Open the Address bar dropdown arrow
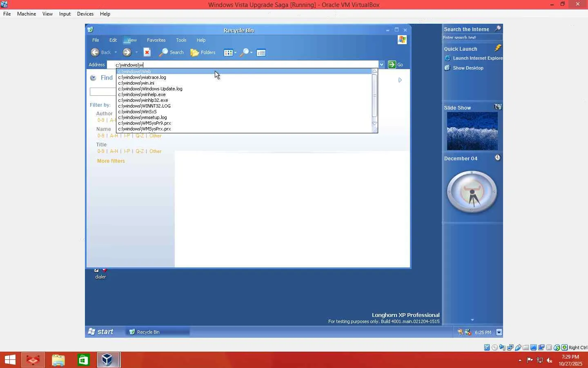The image size is (588, 368). click(381, 65)
